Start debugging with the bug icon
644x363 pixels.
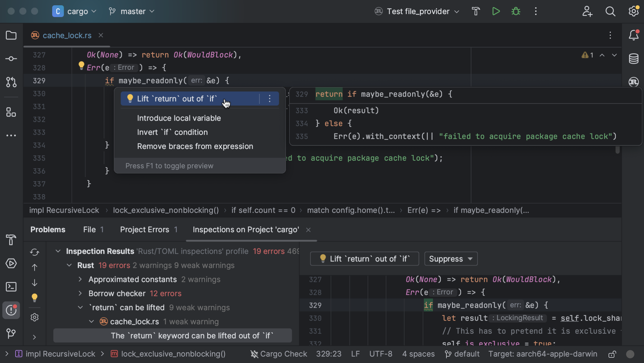click(516, 11)
